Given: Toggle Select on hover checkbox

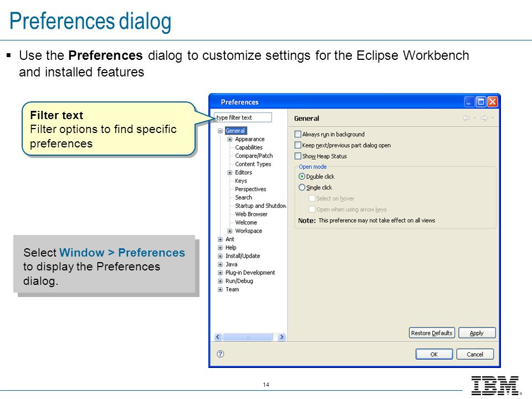Looking at the screenshot, I should [x=312, y=198].
